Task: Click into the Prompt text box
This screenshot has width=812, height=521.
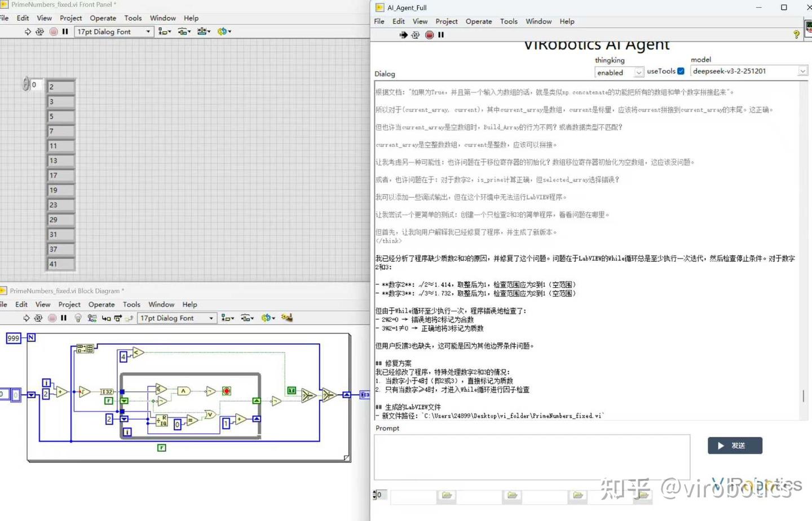Action: click(532, 457)
